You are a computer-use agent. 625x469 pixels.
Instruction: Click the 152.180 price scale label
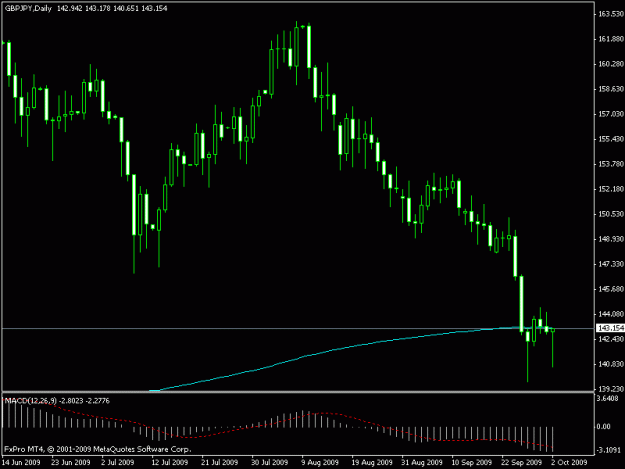[x=611, y=189]
